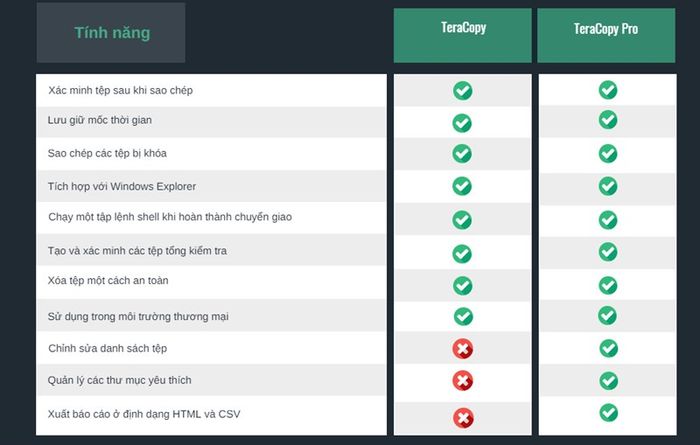Click the TeraCopy Pro column header
The height and width of the screenshot is (445, 700).
pos(606,35)
